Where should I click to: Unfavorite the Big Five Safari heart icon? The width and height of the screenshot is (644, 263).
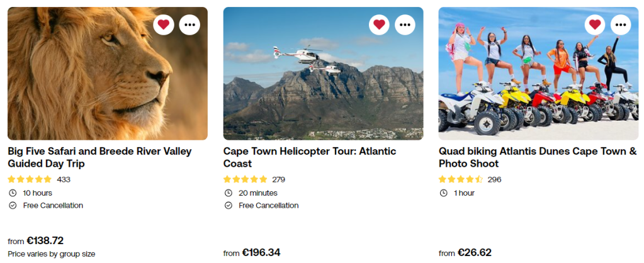[x=164, y=25]
